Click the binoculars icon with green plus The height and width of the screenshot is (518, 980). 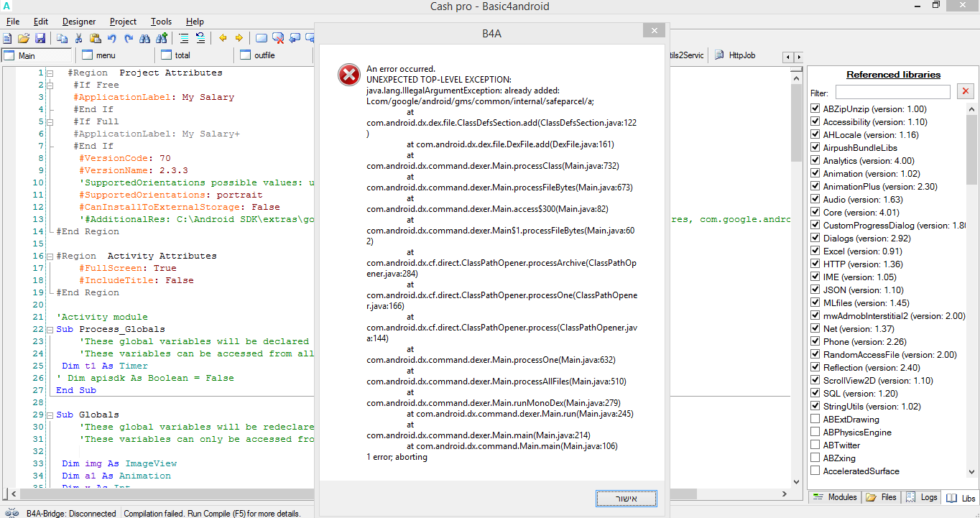point(162,38)
